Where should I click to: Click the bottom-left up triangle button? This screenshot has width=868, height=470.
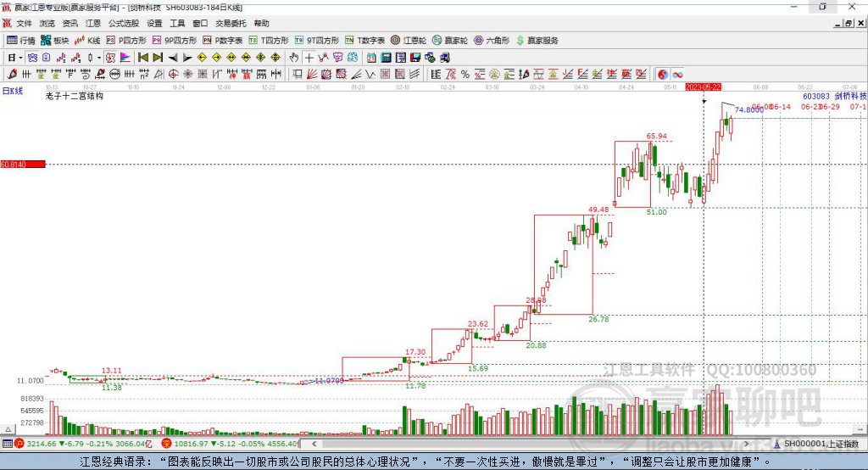pyautogui.click(x=8, y=429)
